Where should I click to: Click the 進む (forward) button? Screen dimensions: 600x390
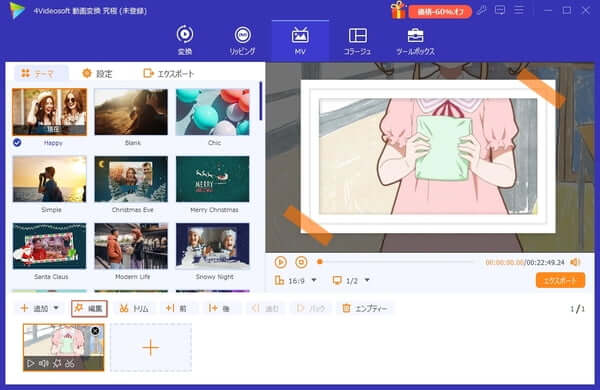coord(265,308)
